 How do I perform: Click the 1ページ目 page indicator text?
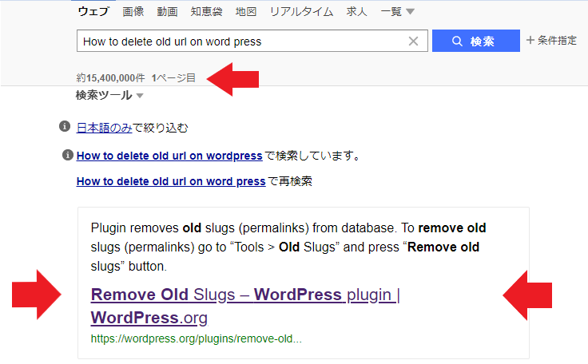click(173, 78)
